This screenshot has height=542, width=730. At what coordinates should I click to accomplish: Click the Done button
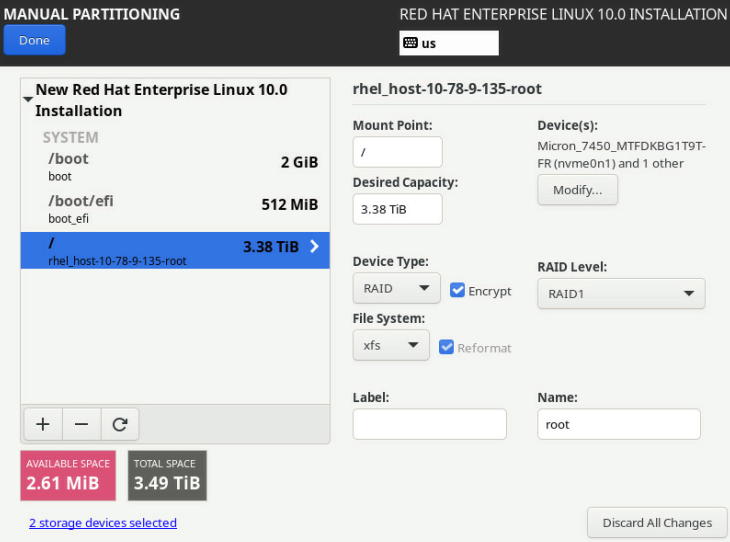click(34, 41)
